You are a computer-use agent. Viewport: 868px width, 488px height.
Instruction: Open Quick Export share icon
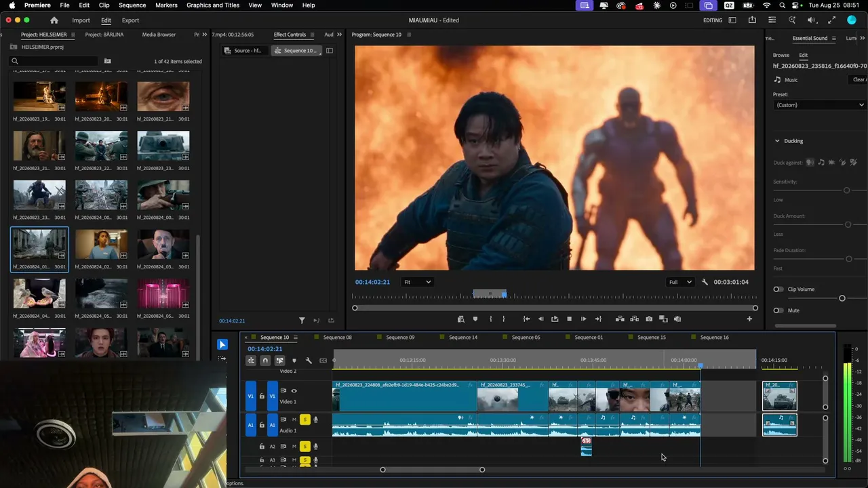click(752, 20)
